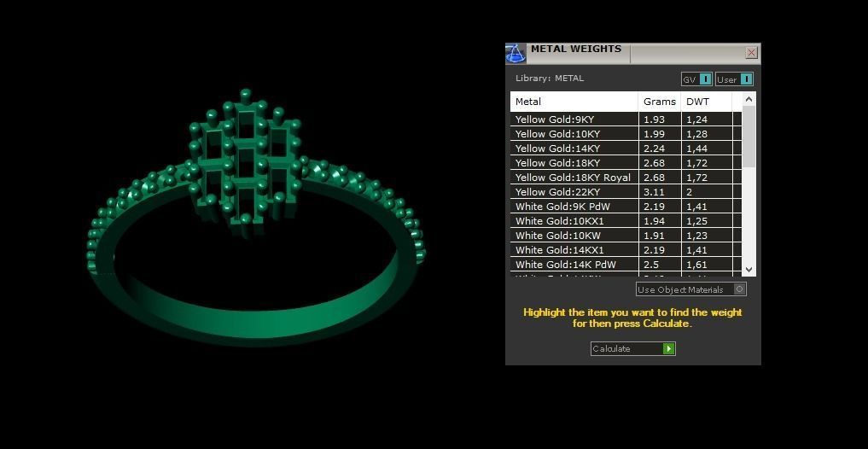The width and height of the screenshot is (868, 449).
Task: Click the DWT column header
Action: (707, 102)
